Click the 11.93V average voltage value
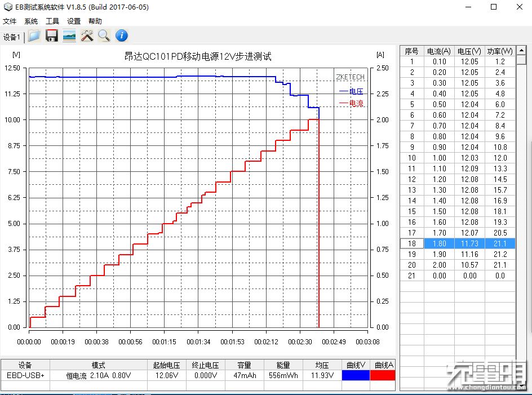Image resolution: width=532 pixels, height=395 pixels. (322, 375)
